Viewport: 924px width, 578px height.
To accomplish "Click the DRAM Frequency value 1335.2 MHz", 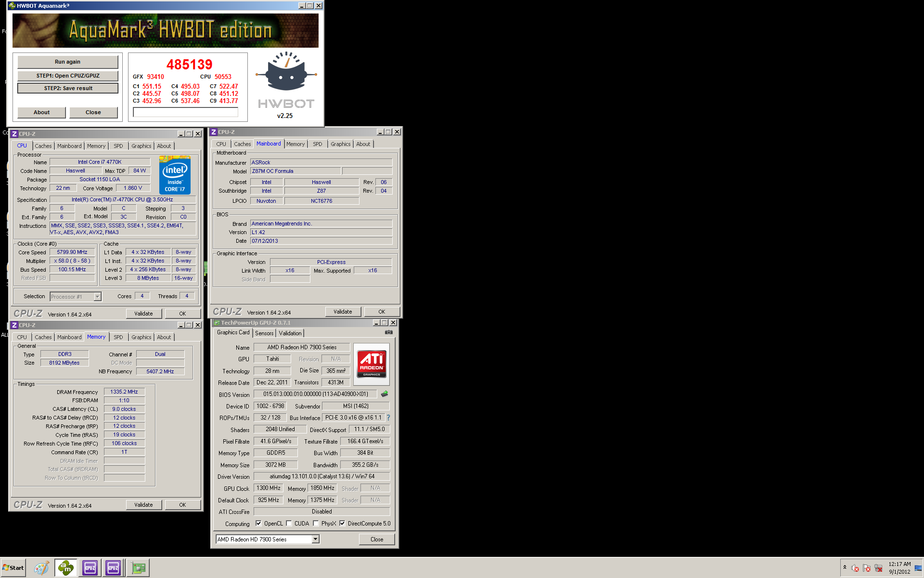I will [124, 392].
